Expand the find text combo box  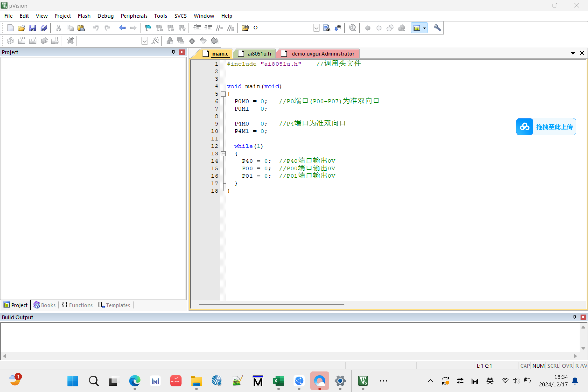[316, 28]
